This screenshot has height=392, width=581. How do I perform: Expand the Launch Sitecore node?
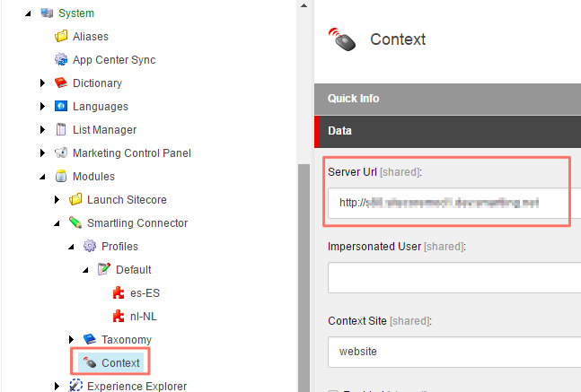[x=57, y=200]
